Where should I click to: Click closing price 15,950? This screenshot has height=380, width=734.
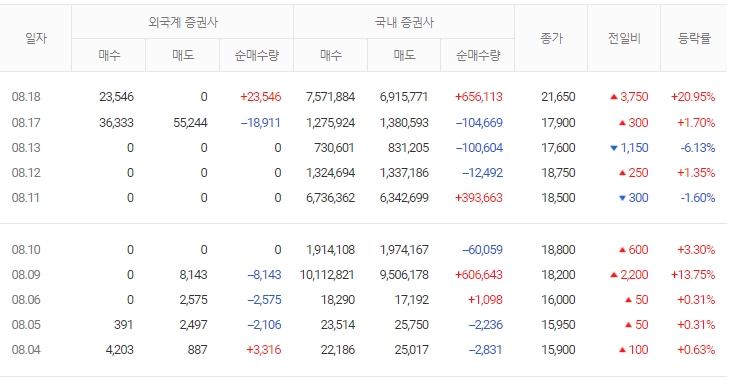coord(558,324)
